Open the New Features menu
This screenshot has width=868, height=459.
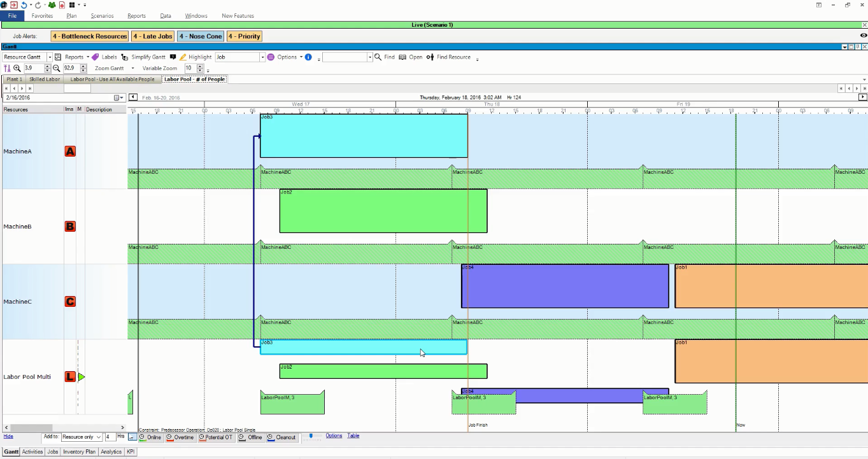point(238,16)
